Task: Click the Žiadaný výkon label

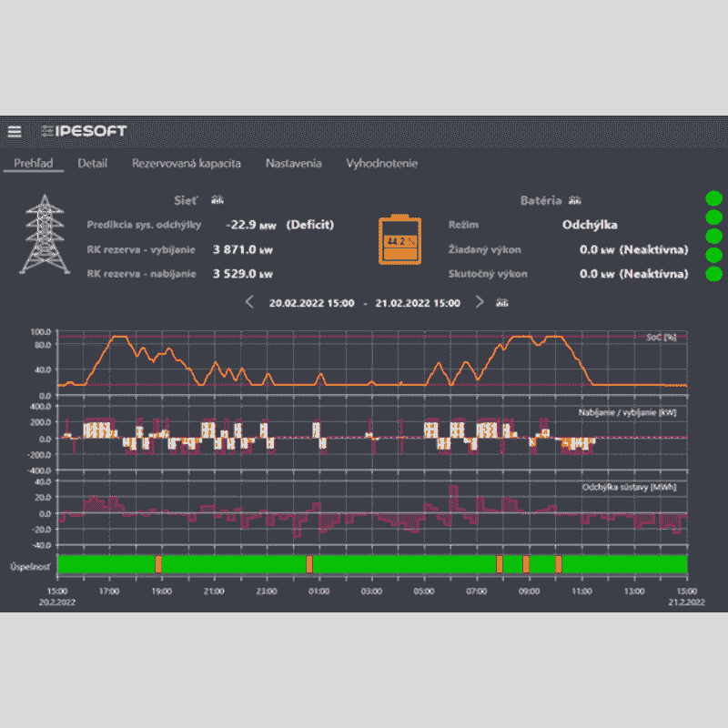Action: [x=484, y=249]
